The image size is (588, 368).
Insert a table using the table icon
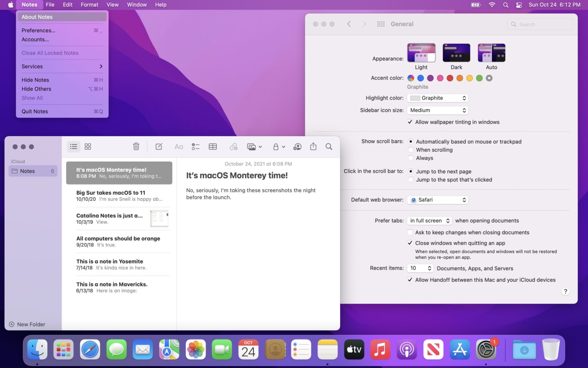coord(213,146)
